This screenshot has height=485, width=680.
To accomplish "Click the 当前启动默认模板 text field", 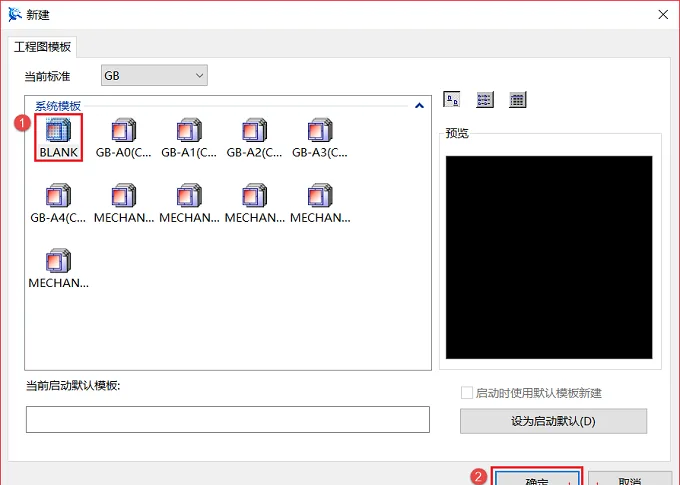I will (x=228, y=419).
